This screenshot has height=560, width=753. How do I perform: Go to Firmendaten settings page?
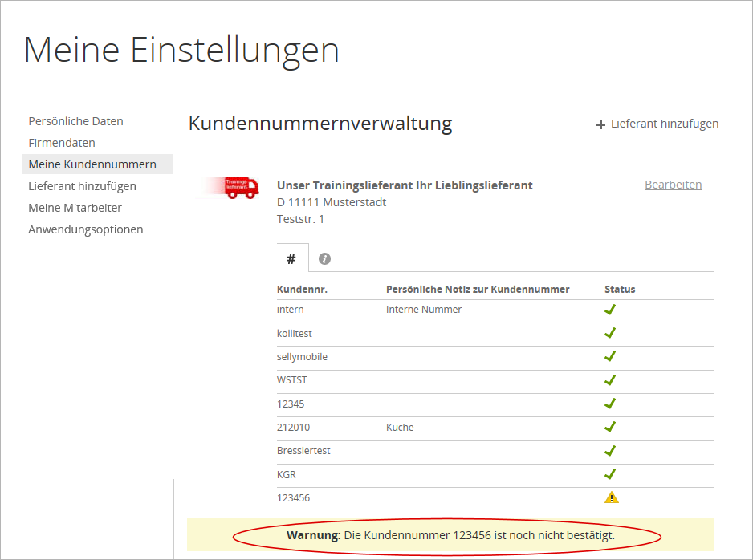pos(62,143)
